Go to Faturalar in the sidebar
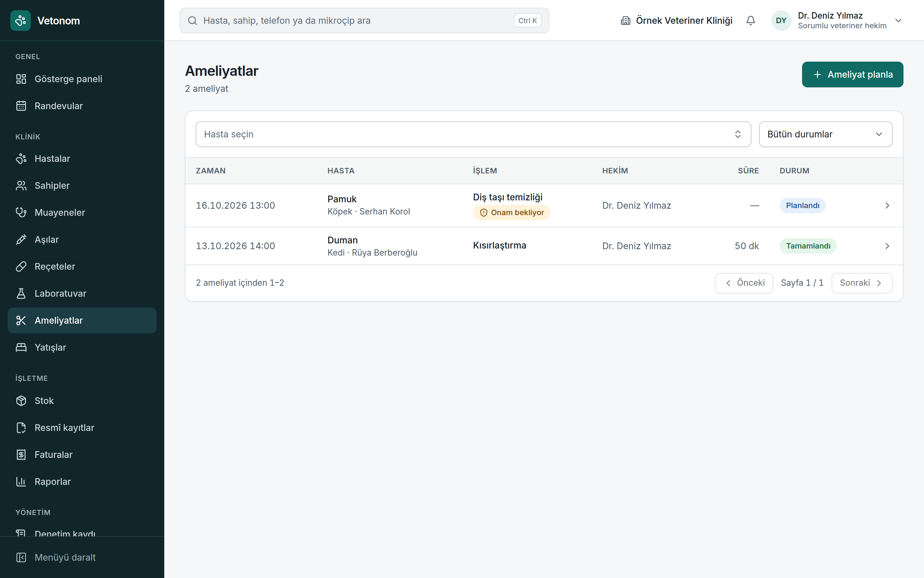924x578 pixels. point(82,454)
